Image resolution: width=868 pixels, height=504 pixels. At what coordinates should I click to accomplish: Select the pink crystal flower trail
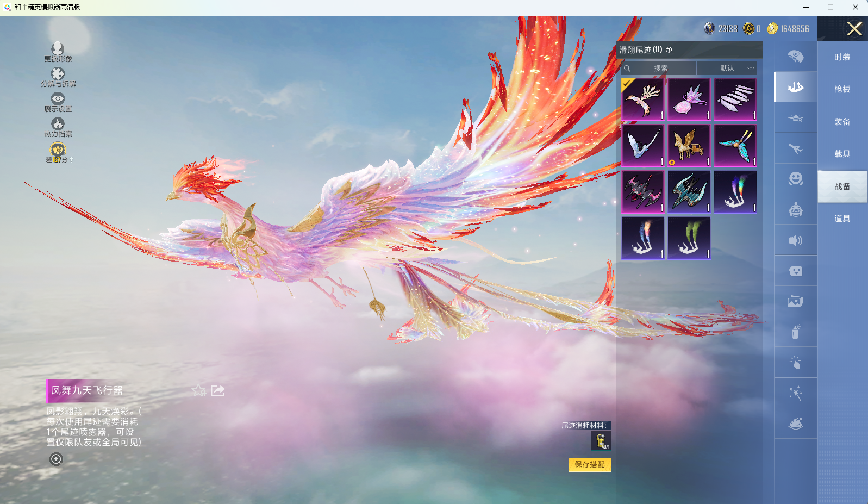[x=689, y=99]
